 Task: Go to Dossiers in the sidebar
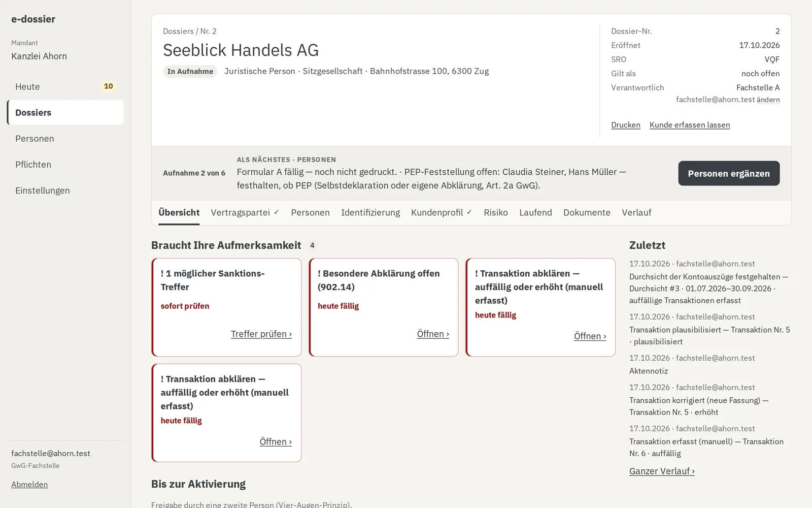pos(65,112)
